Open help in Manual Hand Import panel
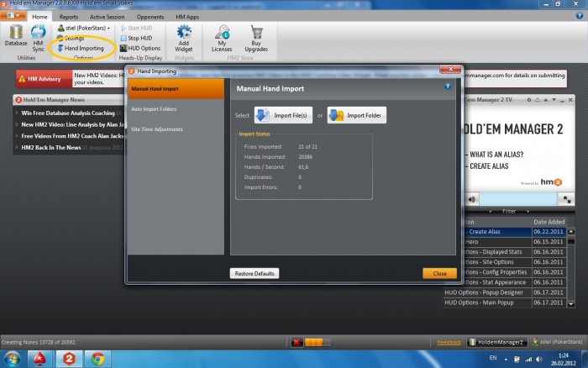The height and width of the screenshot is (368, 588). click(448, 87)
